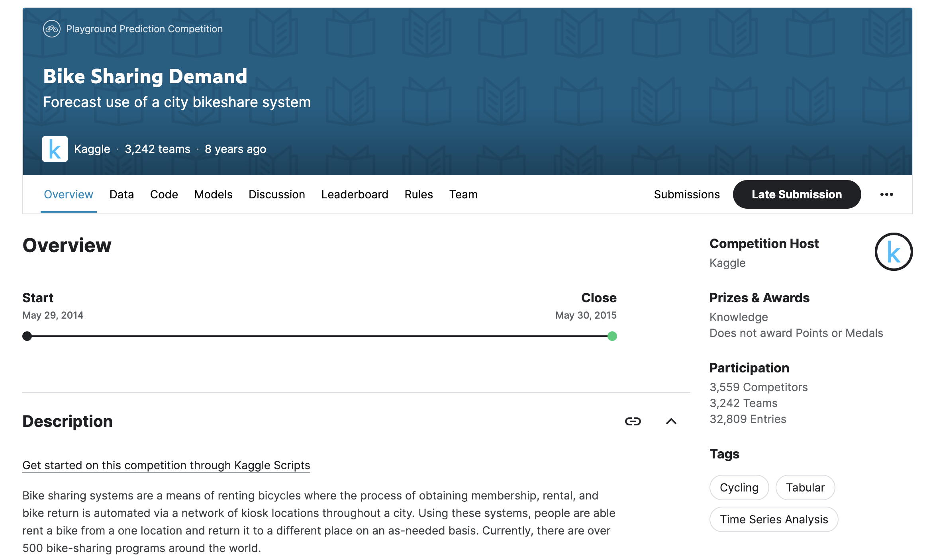
Task: Click the Kaggle logo thumbnail in the banner
Action: [55, 149]
